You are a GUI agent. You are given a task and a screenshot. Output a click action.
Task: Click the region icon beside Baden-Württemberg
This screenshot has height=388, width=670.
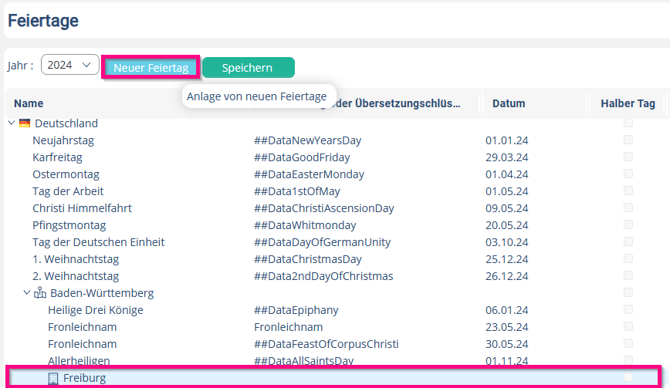40,293
